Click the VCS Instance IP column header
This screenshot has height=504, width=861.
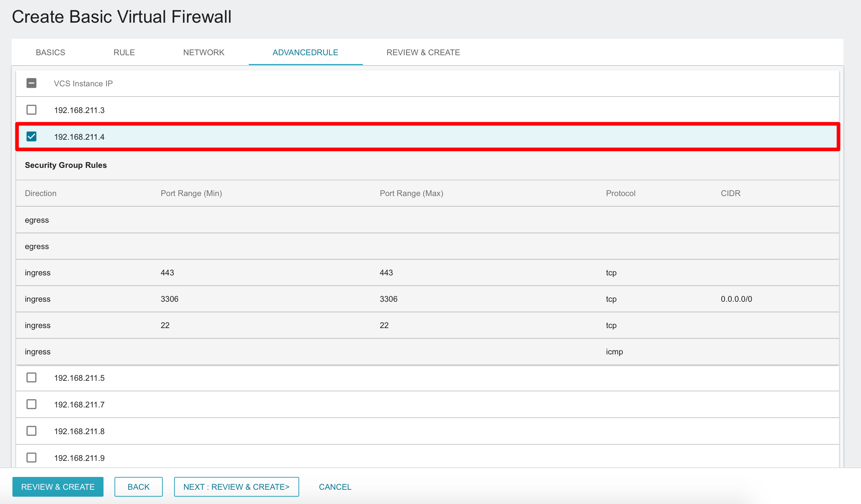click(83, 84)
